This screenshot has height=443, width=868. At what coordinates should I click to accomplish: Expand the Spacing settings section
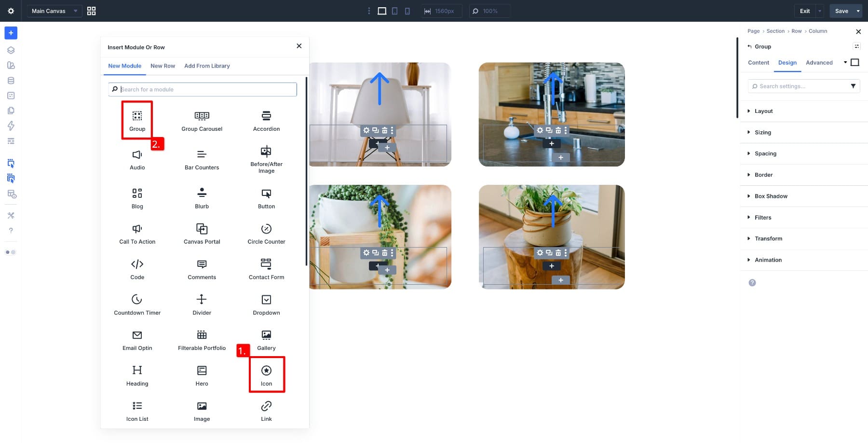pyautogui.click(x=765, y=153)
